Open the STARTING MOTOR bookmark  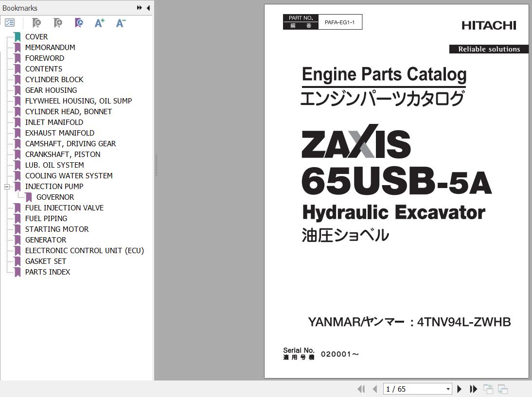[57, 229]
